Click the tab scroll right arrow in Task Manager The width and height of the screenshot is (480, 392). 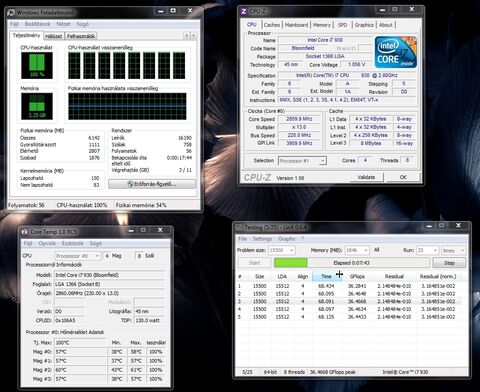coord(193,35)
